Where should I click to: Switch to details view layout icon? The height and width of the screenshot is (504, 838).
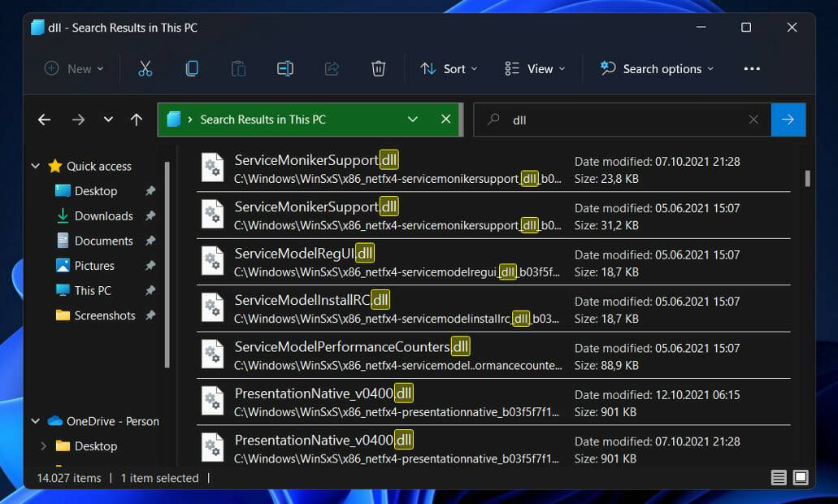[779, 477]
